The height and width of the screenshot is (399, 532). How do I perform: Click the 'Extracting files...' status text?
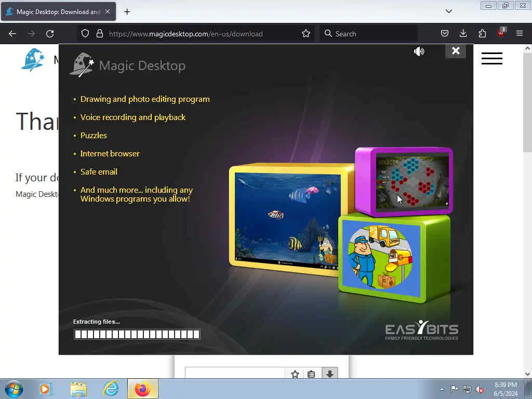pos(97,322)
